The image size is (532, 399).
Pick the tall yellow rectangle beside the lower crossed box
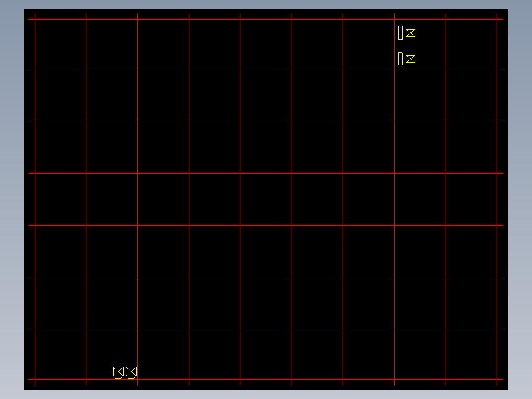(400, 59)
